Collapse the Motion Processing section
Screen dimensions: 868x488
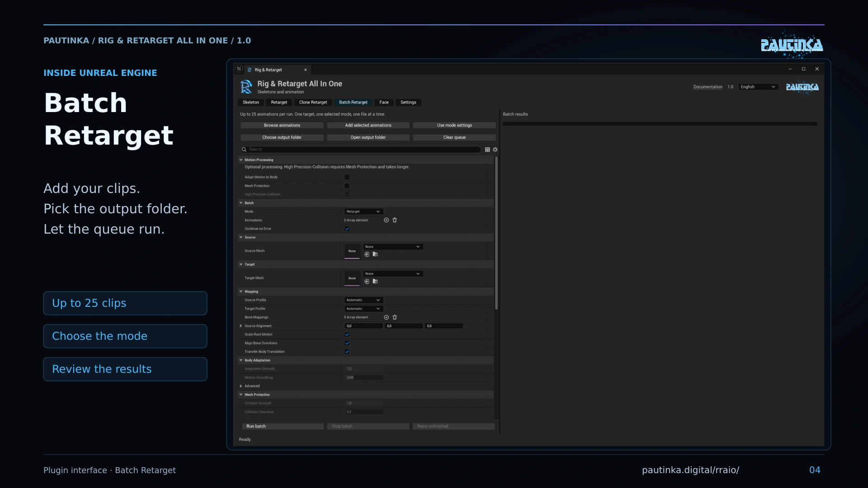pyautogui.click(x=241, y=160)
